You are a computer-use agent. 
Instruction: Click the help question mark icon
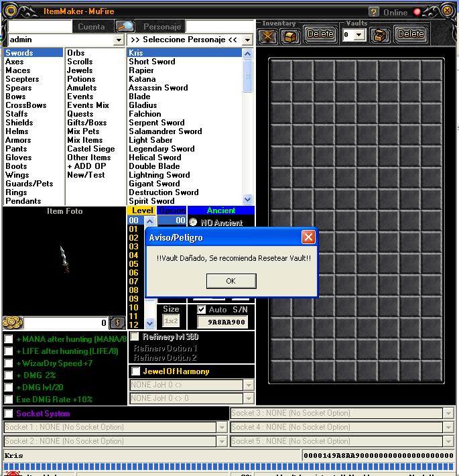[374, 12]
